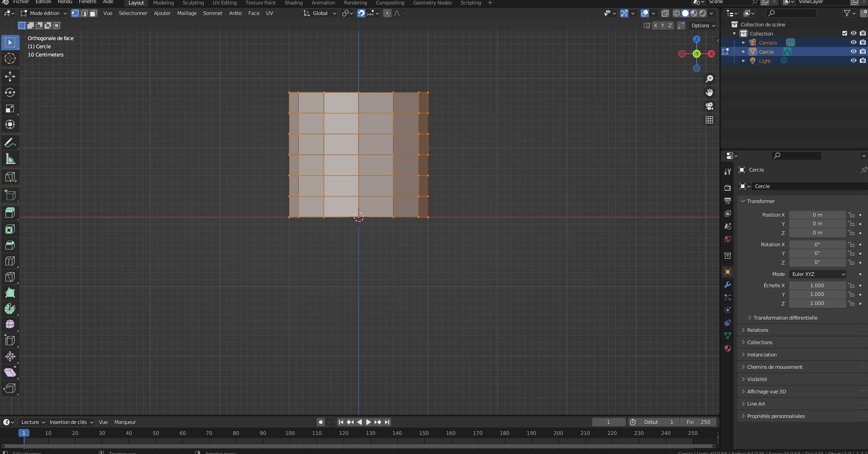
Task: Switch orthographic/perspective grid icon
Action: pos(709,120)
